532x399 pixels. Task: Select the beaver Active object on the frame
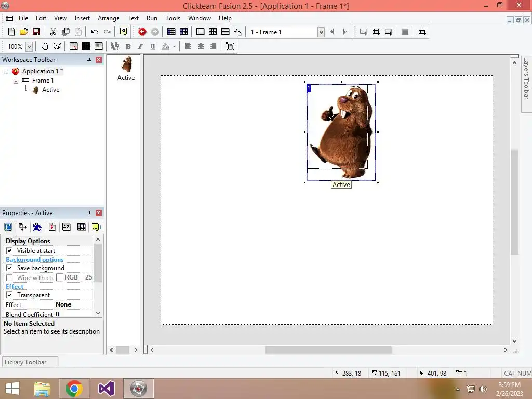tap(341, 132)
